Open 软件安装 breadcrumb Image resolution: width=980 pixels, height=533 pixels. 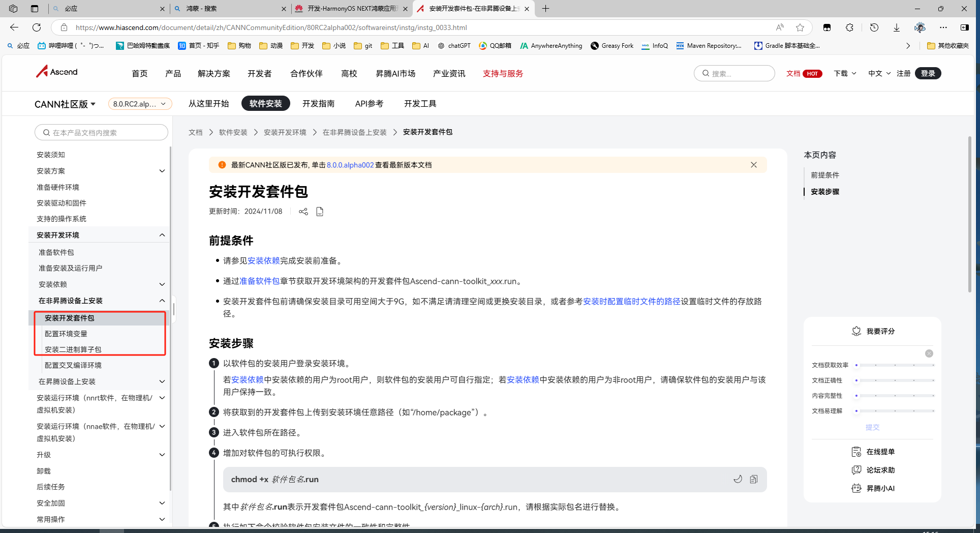(x=233, y=132)
